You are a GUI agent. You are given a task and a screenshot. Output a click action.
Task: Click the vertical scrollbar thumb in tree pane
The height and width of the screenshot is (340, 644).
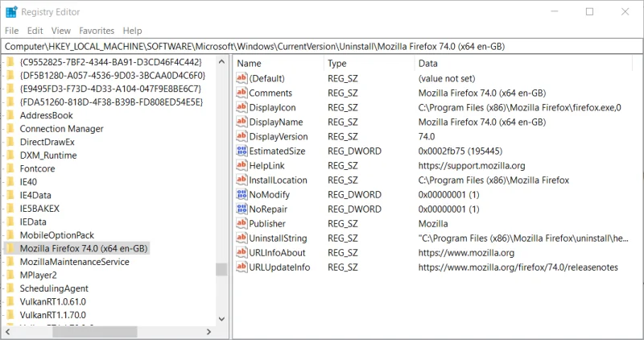point(222,269)
